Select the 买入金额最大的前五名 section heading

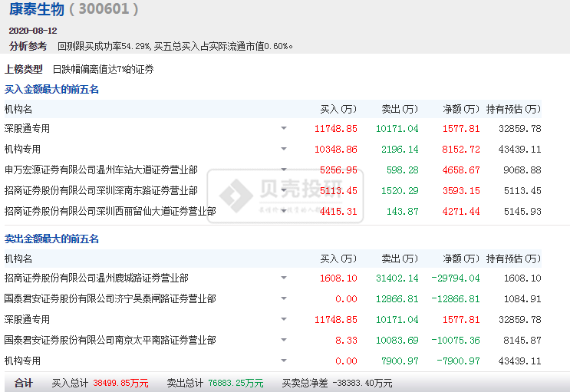pyautogui.click(x=51, y=89)
